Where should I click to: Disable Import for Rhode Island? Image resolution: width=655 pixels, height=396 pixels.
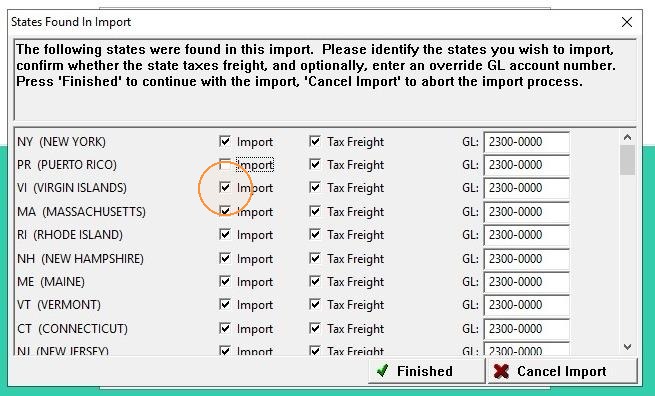pyautogui.click(x=225, y=234)
